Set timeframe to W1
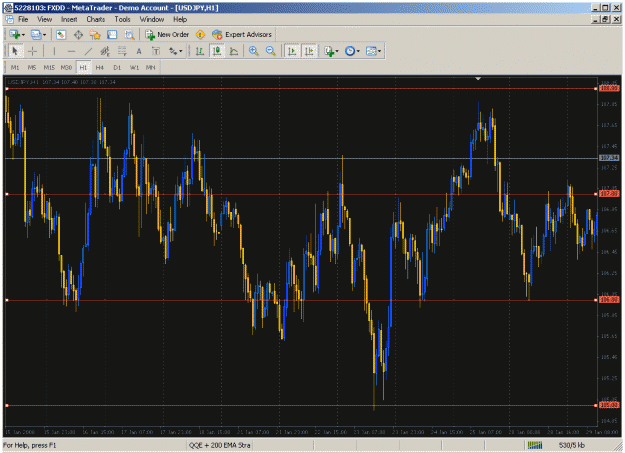This screenshot has width=625, height=453. (134, 67)
